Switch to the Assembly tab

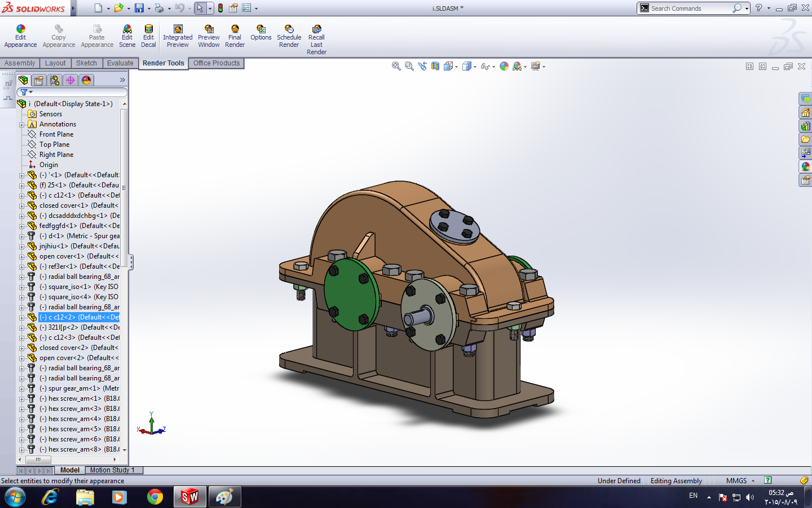tap(20, 63)
